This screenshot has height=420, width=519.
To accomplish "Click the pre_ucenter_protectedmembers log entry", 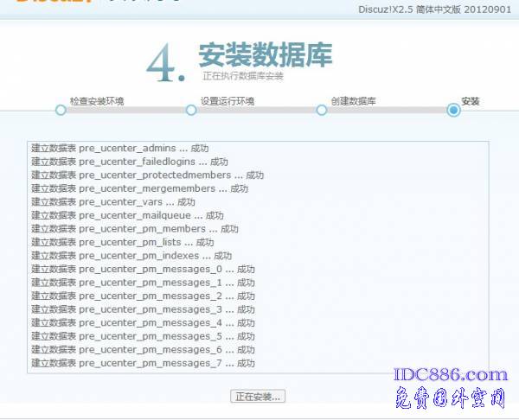I will 147,175.
